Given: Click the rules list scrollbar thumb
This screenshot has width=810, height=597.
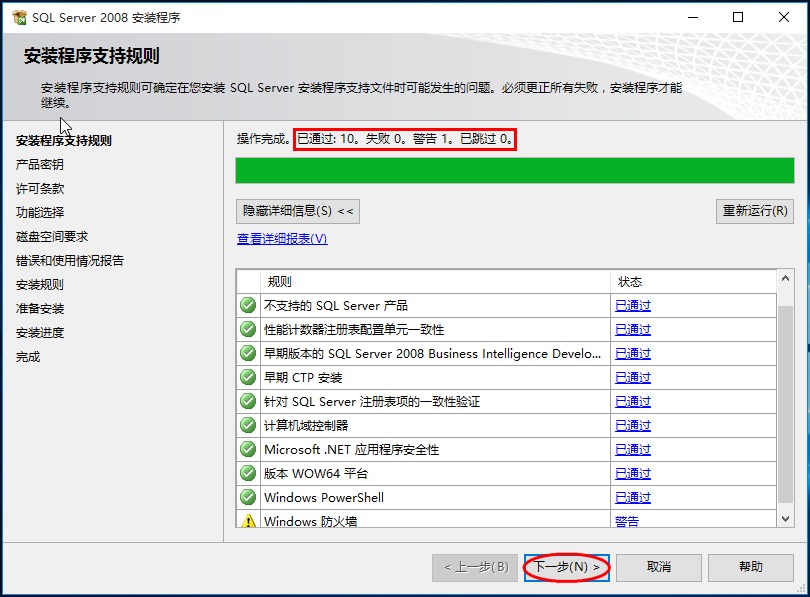Looking at the screenshot, I should coord(785,404).
